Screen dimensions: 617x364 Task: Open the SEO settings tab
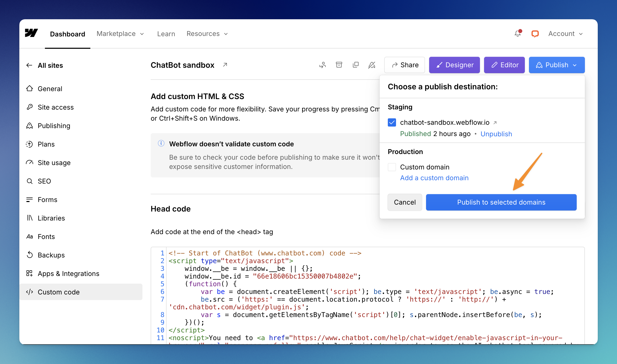(44, 181)
